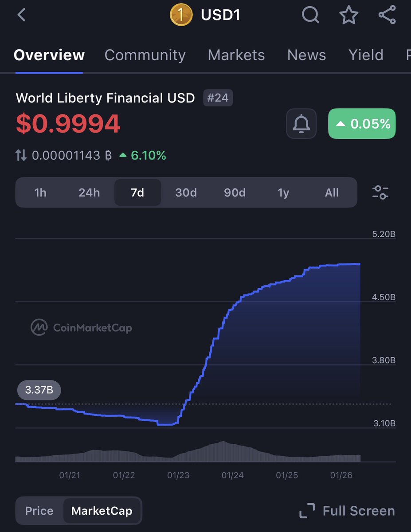This screenshot has width=411, height=532.
Task: Switch to the Community tab
Action: pos(145,55)
